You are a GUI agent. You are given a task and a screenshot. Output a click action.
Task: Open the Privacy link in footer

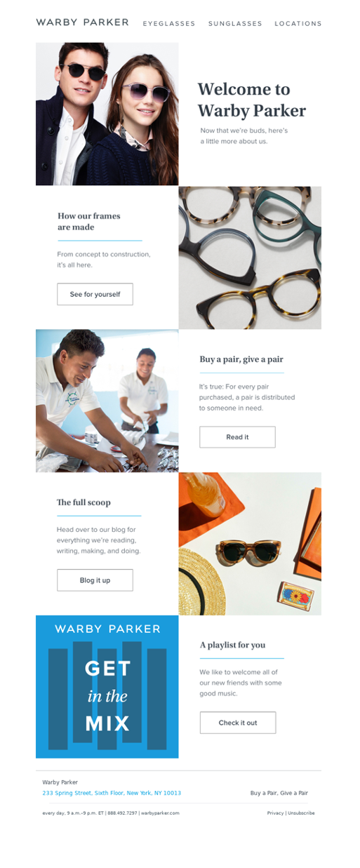[275, 813]
